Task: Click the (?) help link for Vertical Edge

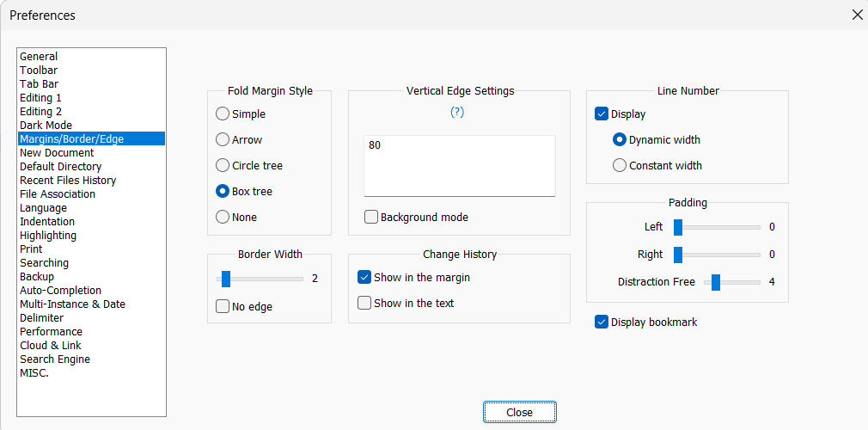Action: (x=457, y=113)
